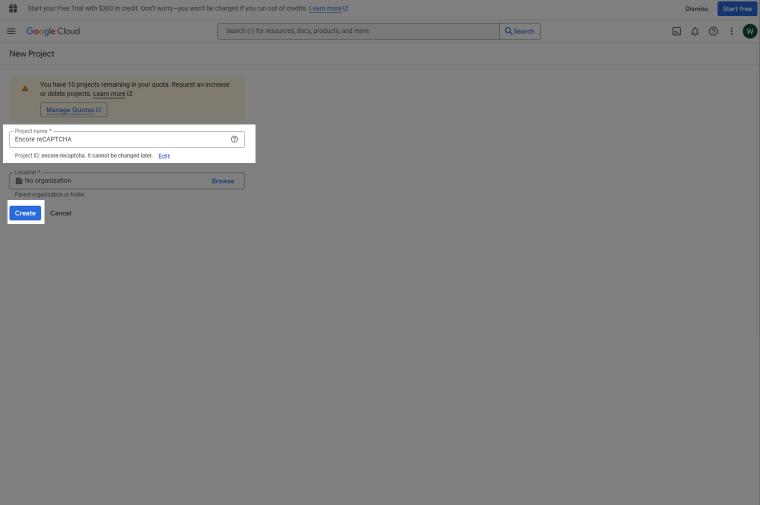Click the Google Cloud logo

pos(53,31)
